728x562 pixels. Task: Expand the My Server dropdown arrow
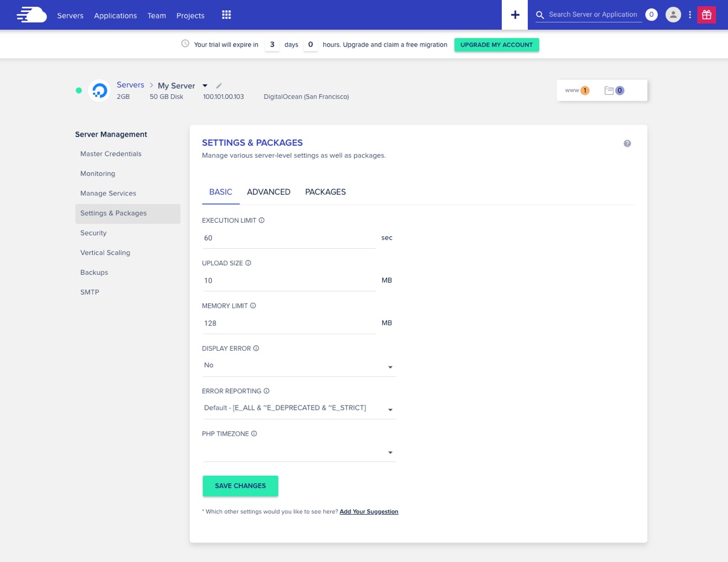(x=204, y=86)
